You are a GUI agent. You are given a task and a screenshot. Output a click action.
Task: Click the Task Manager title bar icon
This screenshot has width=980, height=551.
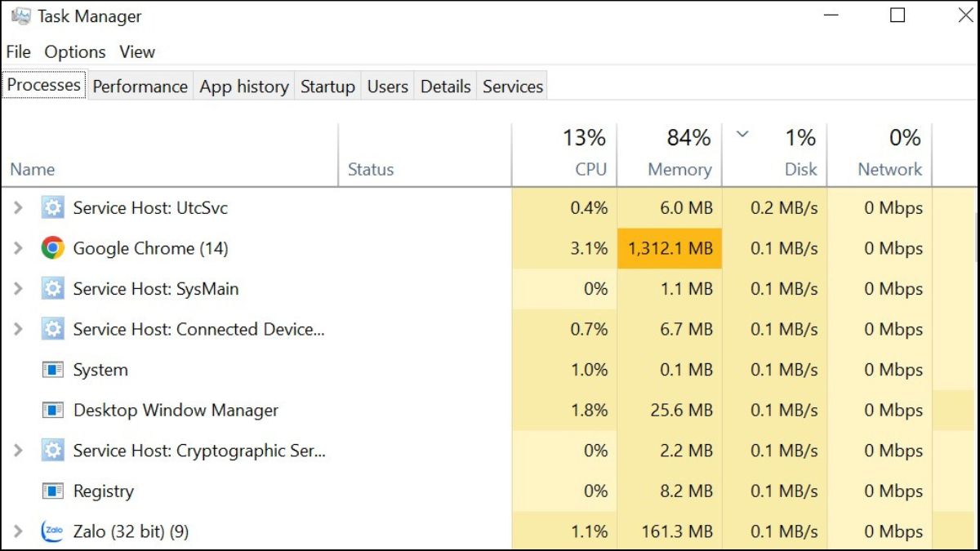point(21,16)
